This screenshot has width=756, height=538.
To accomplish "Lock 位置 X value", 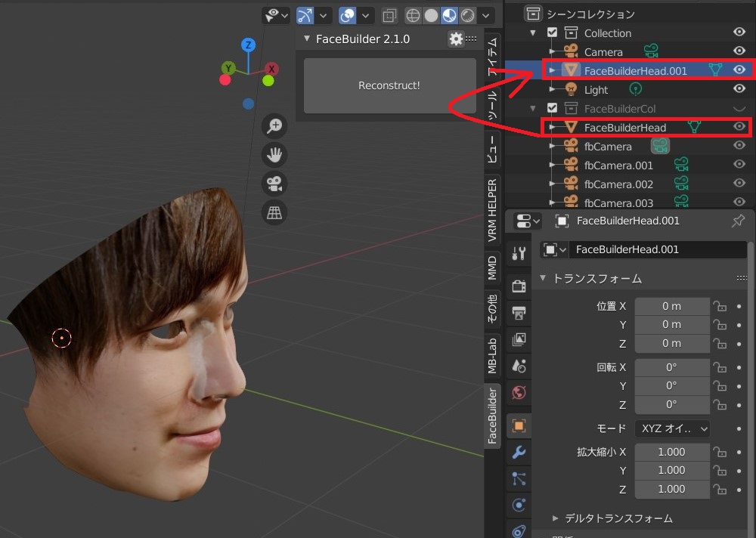I will [720, 306].
